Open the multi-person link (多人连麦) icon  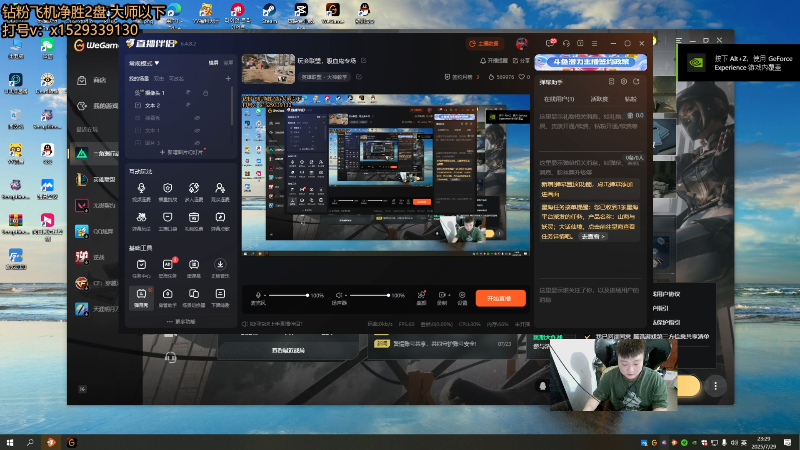coord(194,188)
